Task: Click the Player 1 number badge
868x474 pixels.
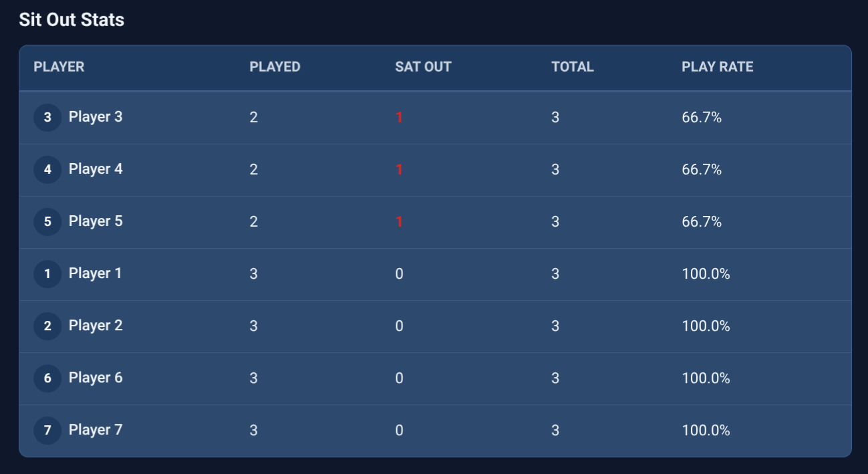Action: tap(47, 274)
